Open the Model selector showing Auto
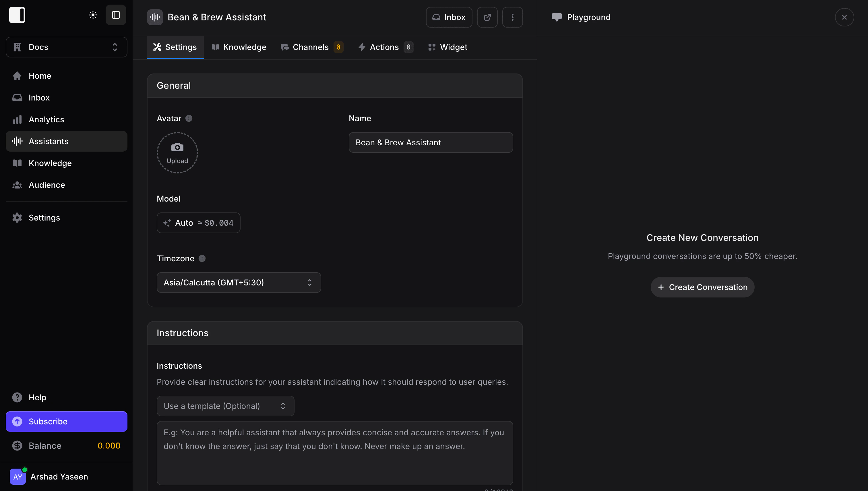The height and width of the screenshot is (491, 868). pos(198,223)
